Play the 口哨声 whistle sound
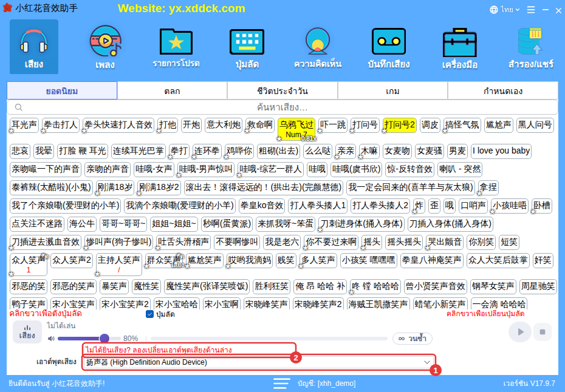The width and height of the screenshot is (565, 392). (x=473, y=206)
